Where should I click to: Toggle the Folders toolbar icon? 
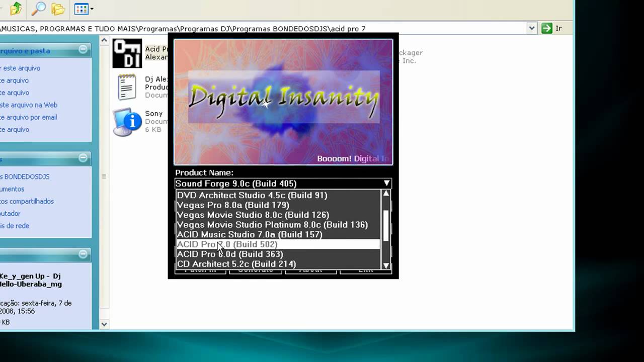pos(58,9)
